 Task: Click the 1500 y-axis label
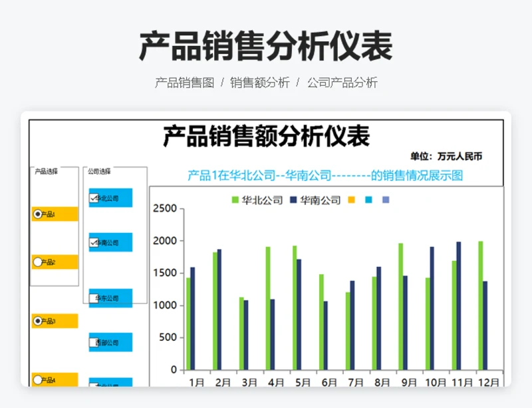pos(165,273)
